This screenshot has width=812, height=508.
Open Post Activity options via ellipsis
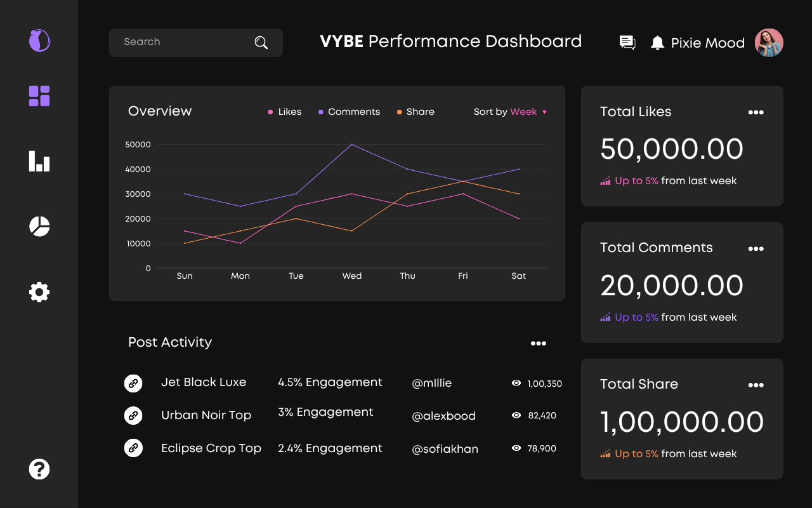coord(539,343)
